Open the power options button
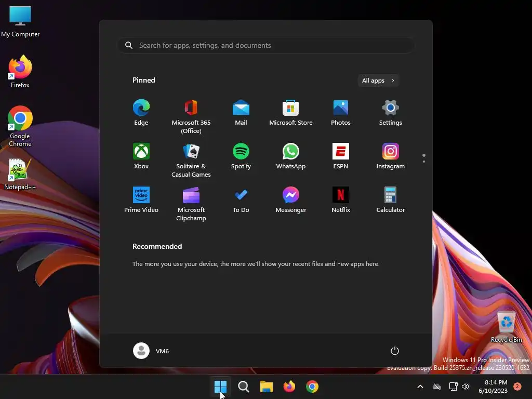Screen dimensions: 532x399 (x=395, y=351)
